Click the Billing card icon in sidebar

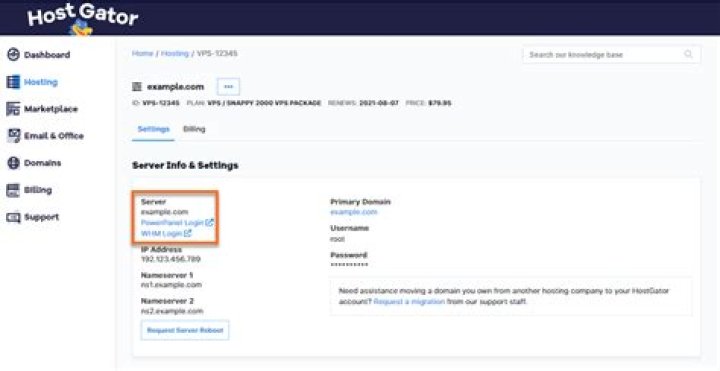tap(13, 190)
